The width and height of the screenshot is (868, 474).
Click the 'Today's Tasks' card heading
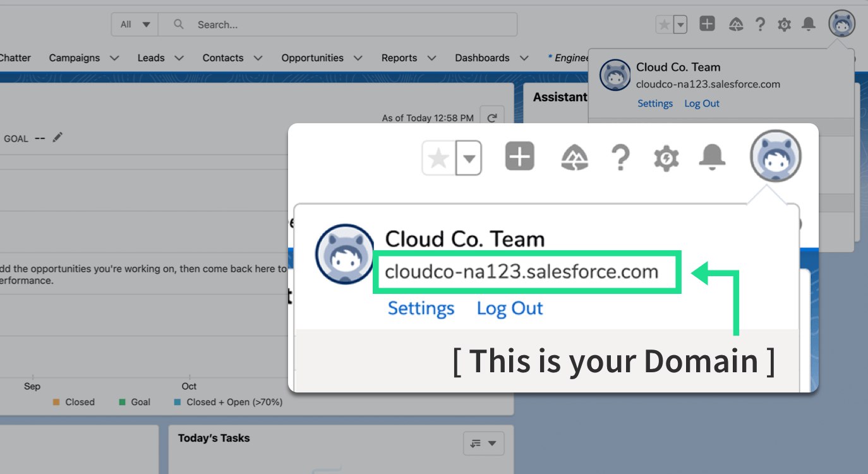[x=214, y=438]
